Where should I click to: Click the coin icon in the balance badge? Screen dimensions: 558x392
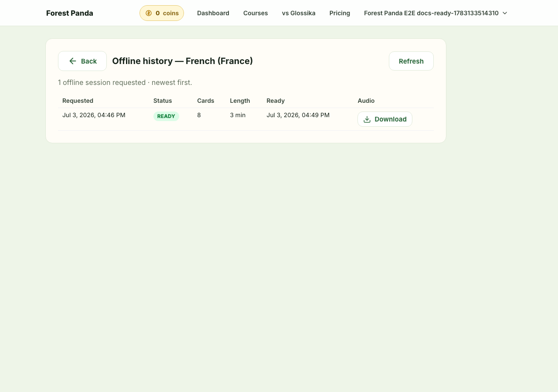click(149, 13)
